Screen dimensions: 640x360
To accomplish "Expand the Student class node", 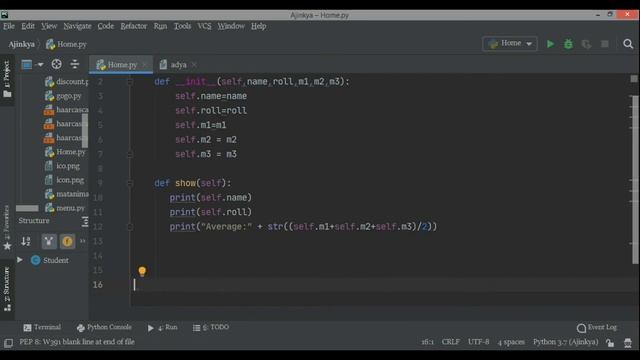I will coord(20,260).
